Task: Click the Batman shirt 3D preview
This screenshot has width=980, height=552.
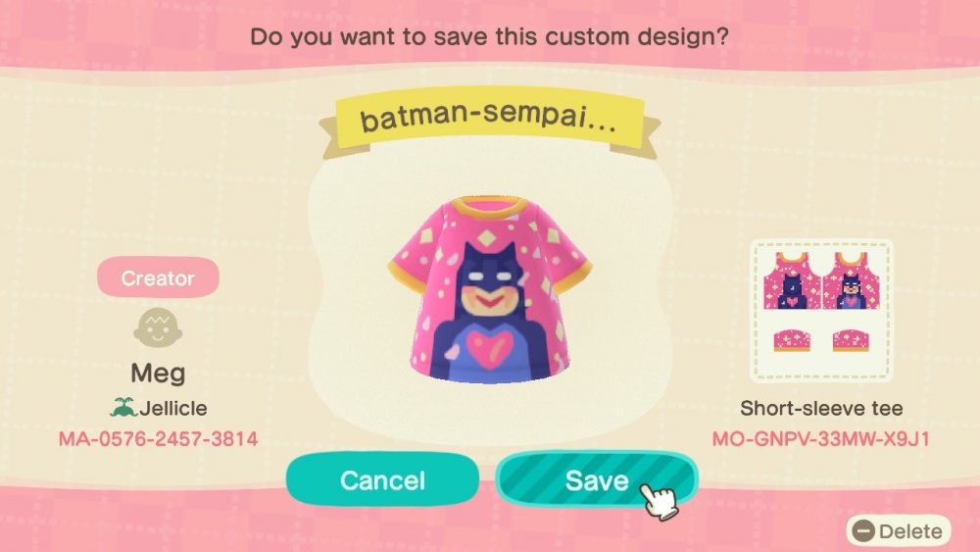Action: click(x=489, y=289)
